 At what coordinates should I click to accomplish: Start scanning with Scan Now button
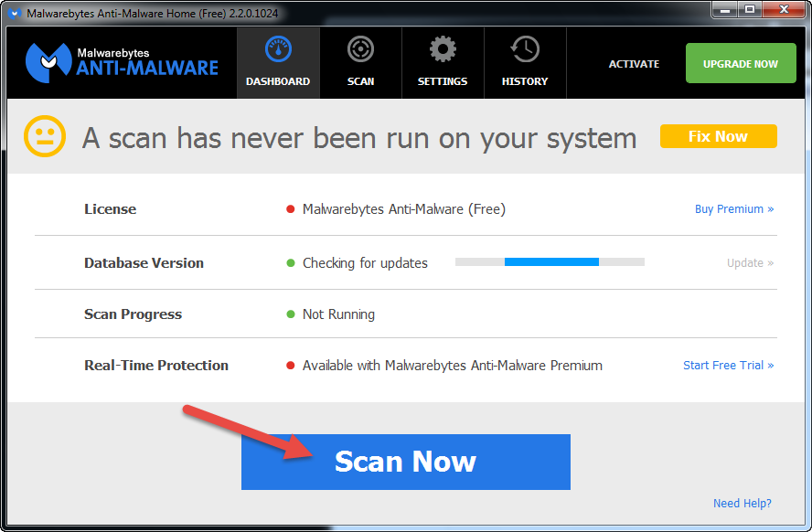coord(405,462)
